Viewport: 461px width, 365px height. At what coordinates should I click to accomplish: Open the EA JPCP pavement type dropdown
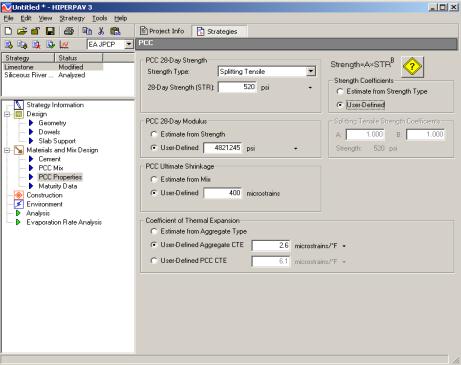coord(129,44)
